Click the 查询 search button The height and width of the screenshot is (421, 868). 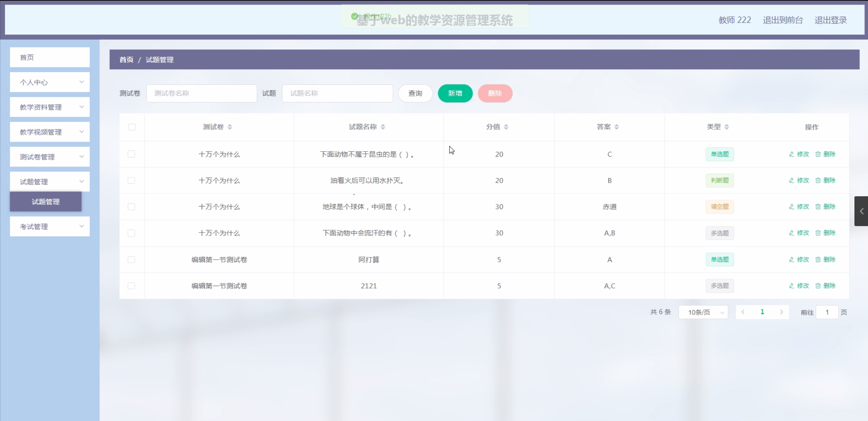(x=415, y=93)
